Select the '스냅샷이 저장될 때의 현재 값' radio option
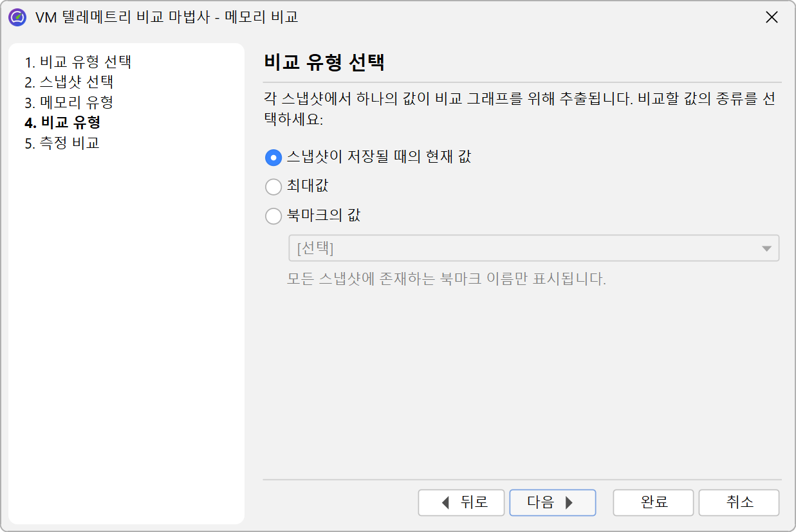The height and width of the screenshot is (532, 796). click(273, 157)
